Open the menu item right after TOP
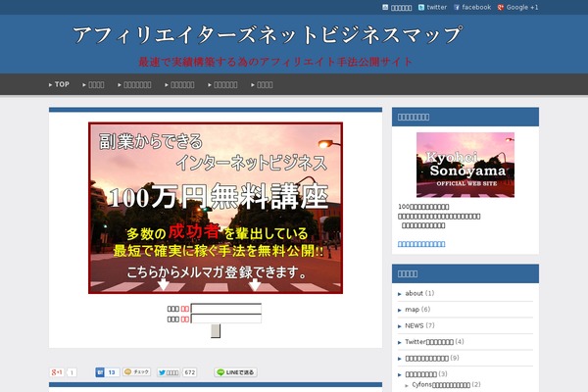 click(93, 85)
